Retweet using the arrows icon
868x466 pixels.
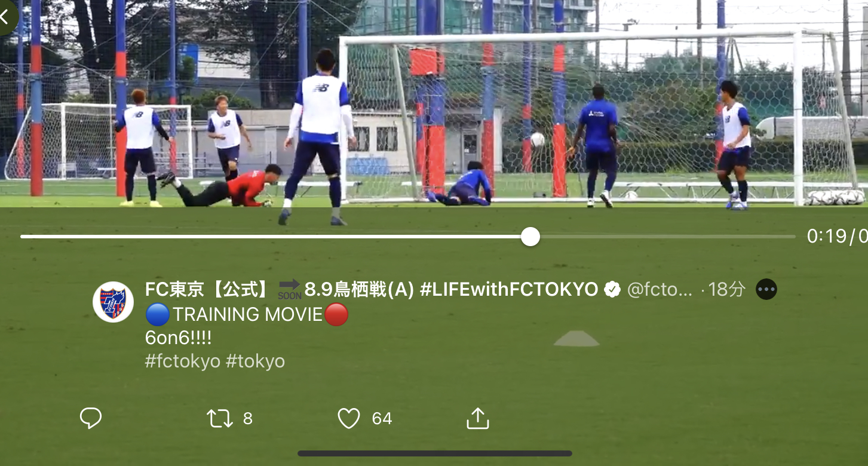coord(220,419)
